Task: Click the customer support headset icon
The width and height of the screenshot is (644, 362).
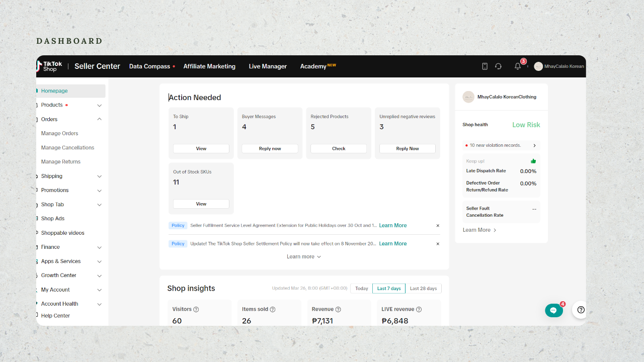Action: [x=498, y=66]
